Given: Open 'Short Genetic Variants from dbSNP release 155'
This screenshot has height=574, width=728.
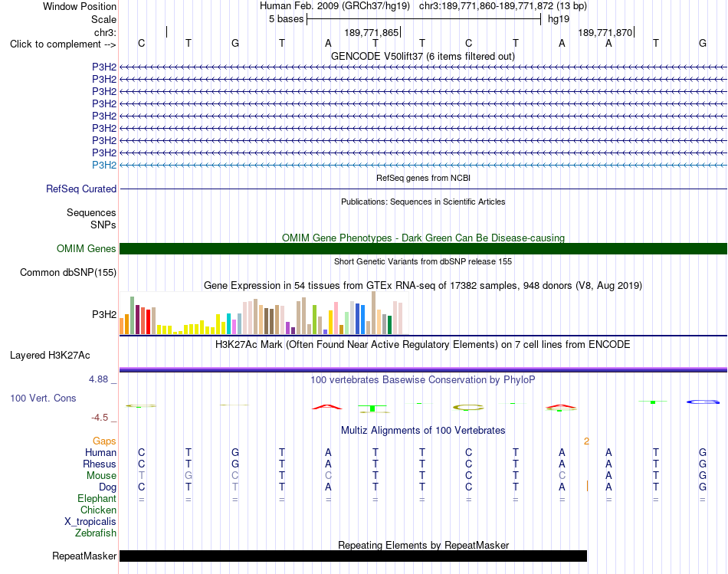Looking at the screenshot, I should (x=423, y=261).
